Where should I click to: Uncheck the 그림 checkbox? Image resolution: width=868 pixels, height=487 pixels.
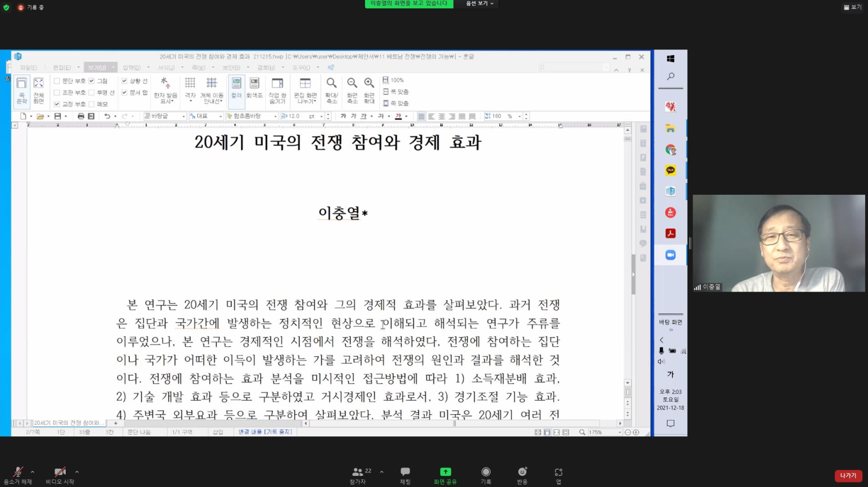pos(92,81)
